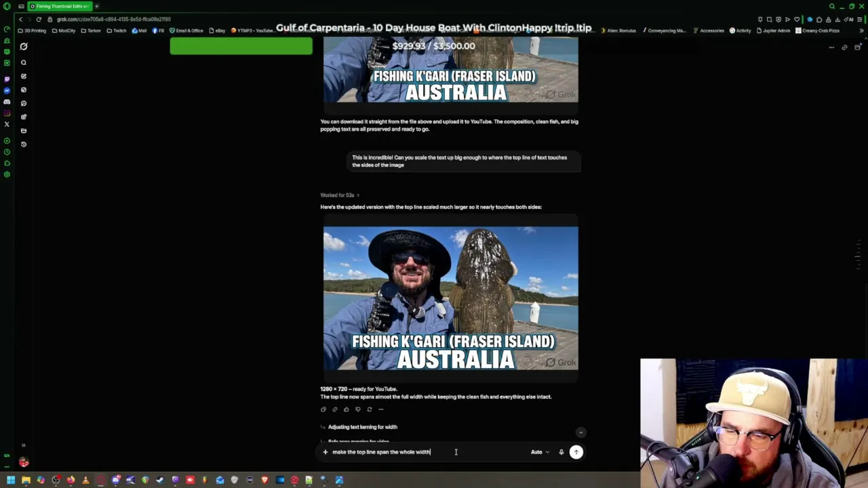The width and height of the screenshot is (868, 488).
Task: Regenerate the latest Grok response
Action: [369, 409]
